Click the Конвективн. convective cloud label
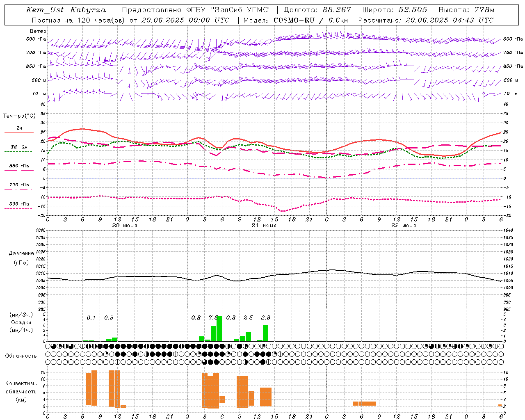The image size is (525, 420). (x=21, y=383)
